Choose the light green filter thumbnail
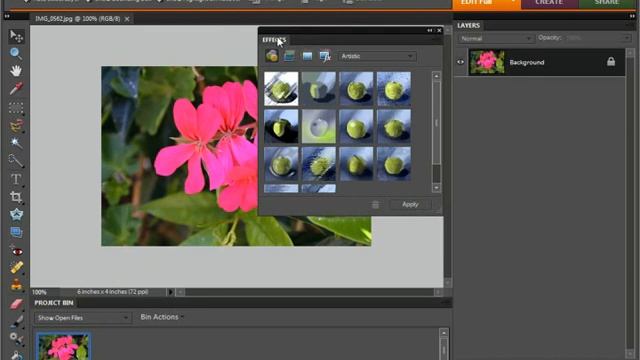Viewport: 640px width, 360px height. [318, 127]
